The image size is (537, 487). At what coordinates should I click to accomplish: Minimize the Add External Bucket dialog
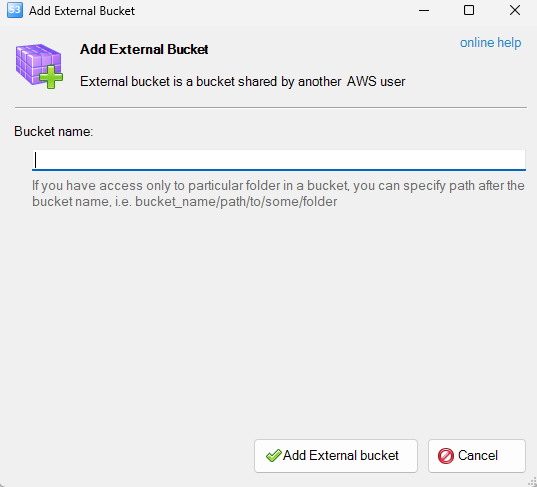(x=424, y=10)
